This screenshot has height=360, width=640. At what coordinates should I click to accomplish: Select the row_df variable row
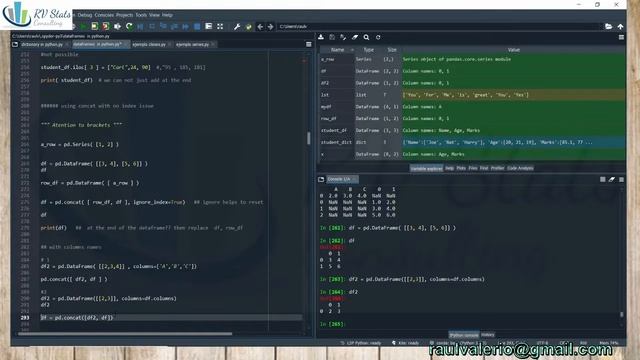(x=472, y=119)
